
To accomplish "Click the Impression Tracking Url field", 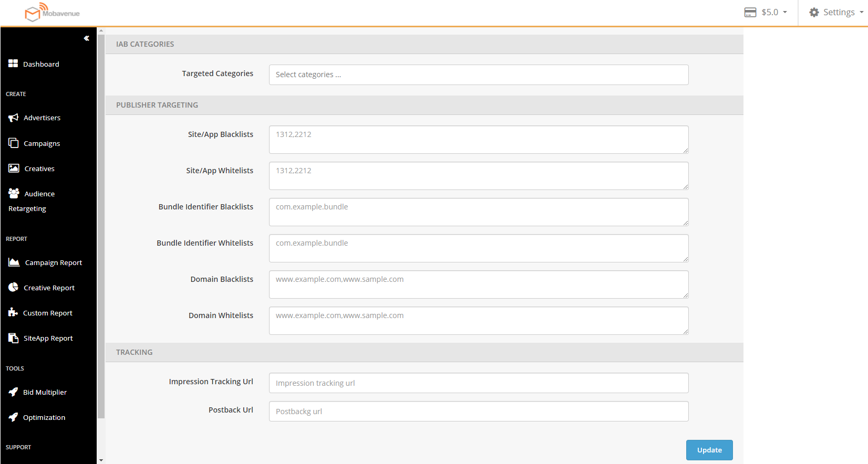I will pyautogui.click(x=479, y=383).
